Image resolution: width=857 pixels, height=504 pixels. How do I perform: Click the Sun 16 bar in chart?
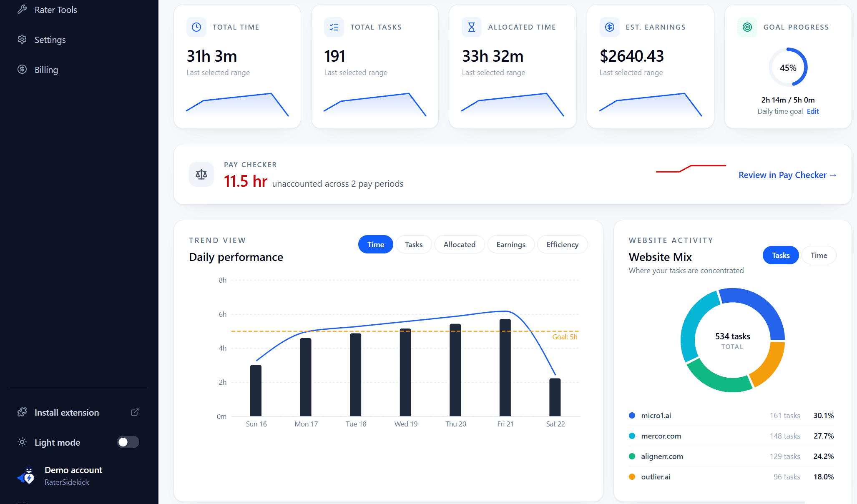(256, 391)
